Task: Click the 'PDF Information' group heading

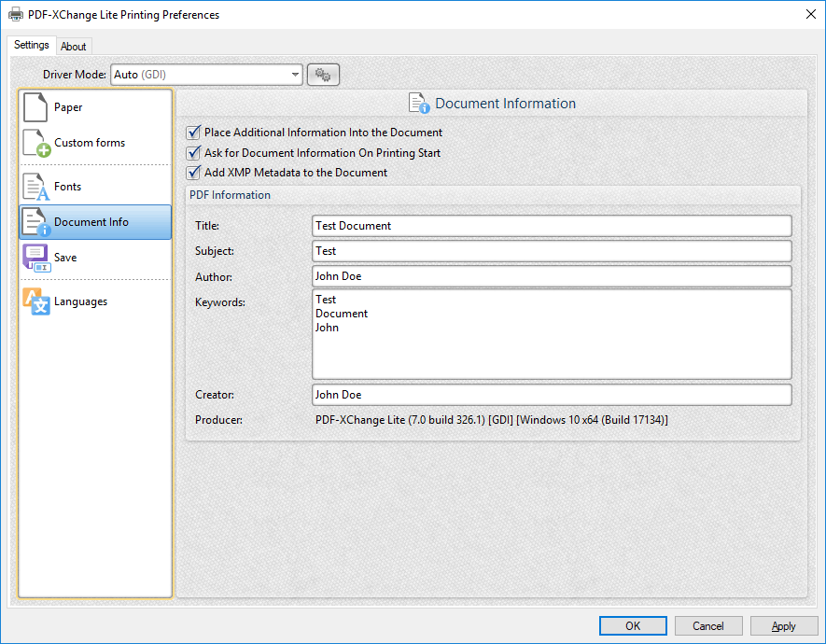Action: point(230,195)
